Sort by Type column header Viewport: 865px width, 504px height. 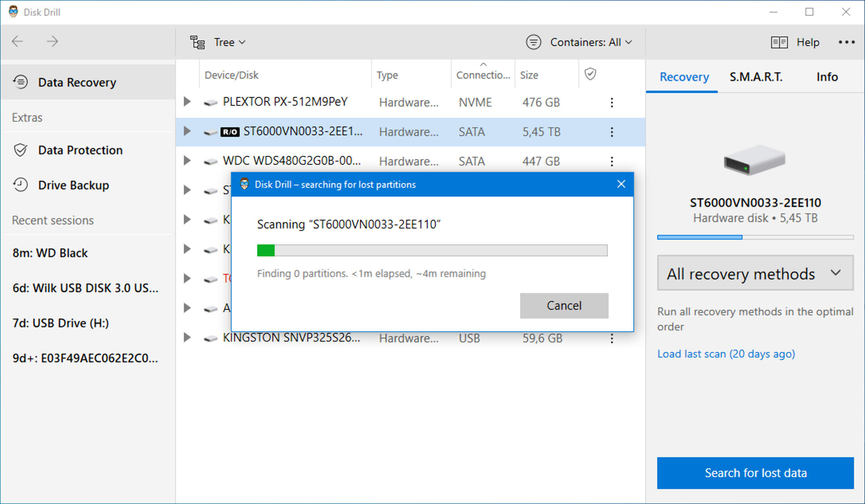(x=412, y=75)
